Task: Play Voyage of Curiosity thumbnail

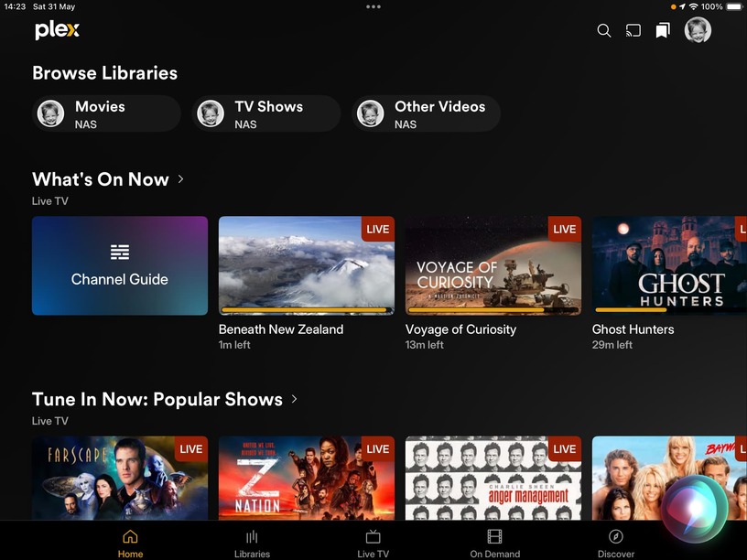Action: click(x=493, y=265)
